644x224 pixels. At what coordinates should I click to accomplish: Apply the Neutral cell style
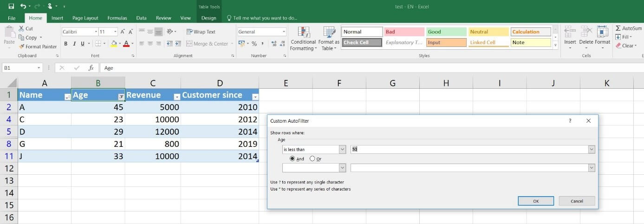pos(488,32)
